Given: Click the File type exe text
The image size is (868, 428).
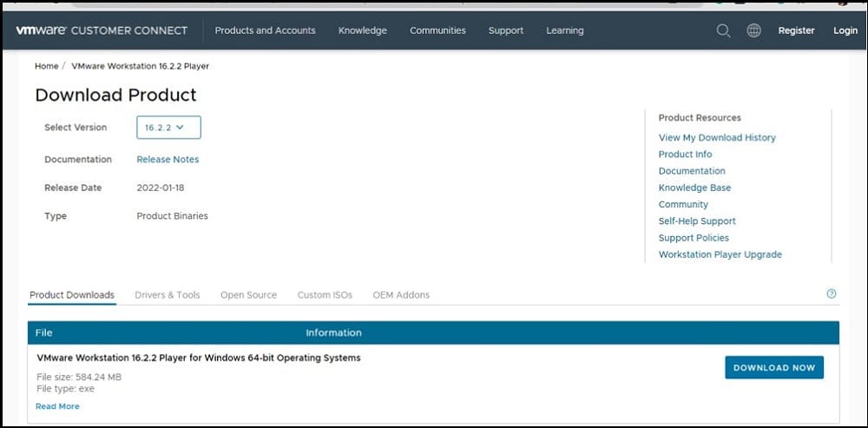Looking at the screenshot, I should pyautogui.click(x=65, y=389).
